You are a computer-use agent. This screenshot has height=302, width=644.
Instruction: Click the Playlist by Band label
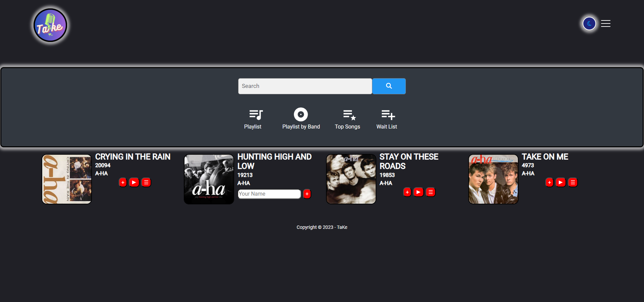(301, 127)
